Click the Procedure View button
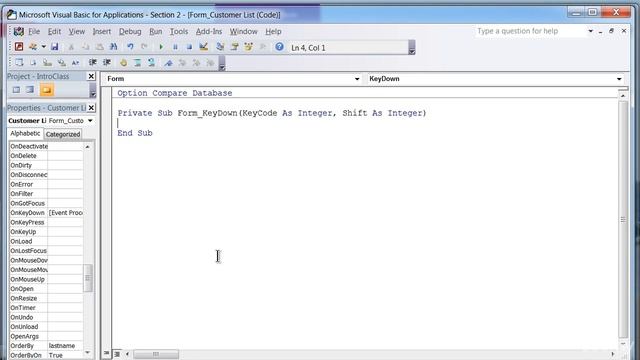Image resolution: width=640 pixels, height=360 pixels. tap(107, 353)
